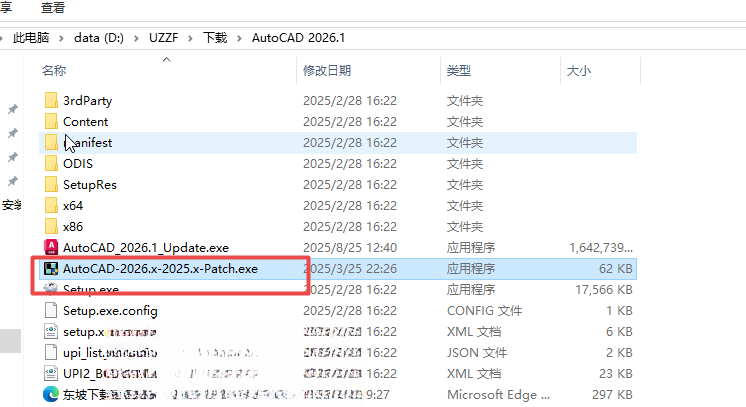
Task: Select the ODIS folder icon
Action: (51, 163)
